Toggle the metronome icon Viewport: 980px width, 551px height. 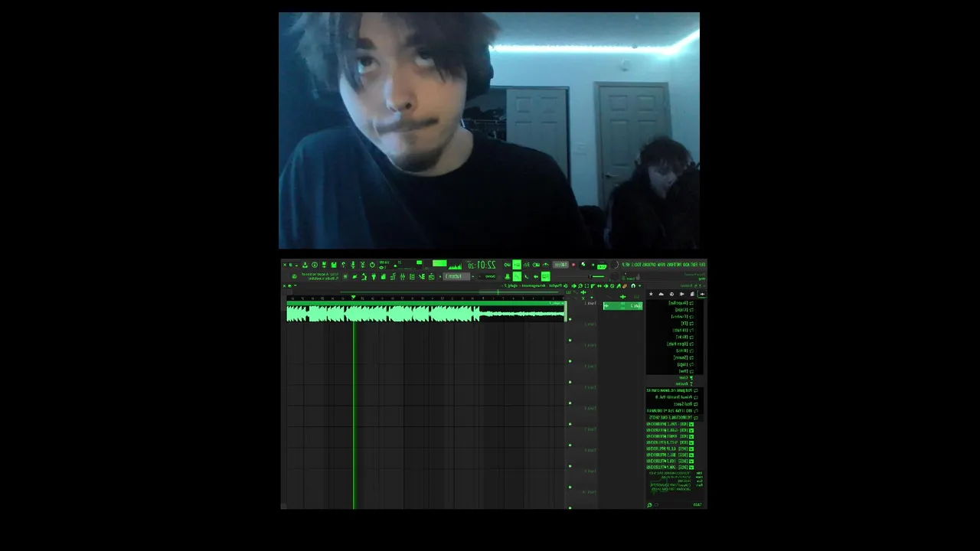pos(545,265)
